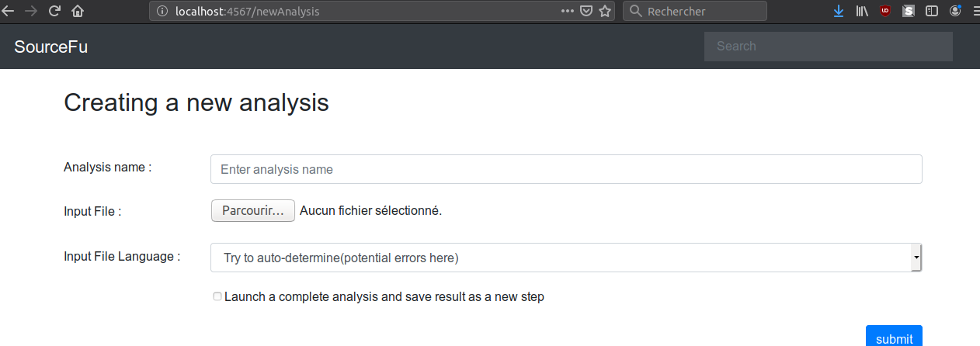Enable the Launch a complete analysis checkbox

pos(217,297)
